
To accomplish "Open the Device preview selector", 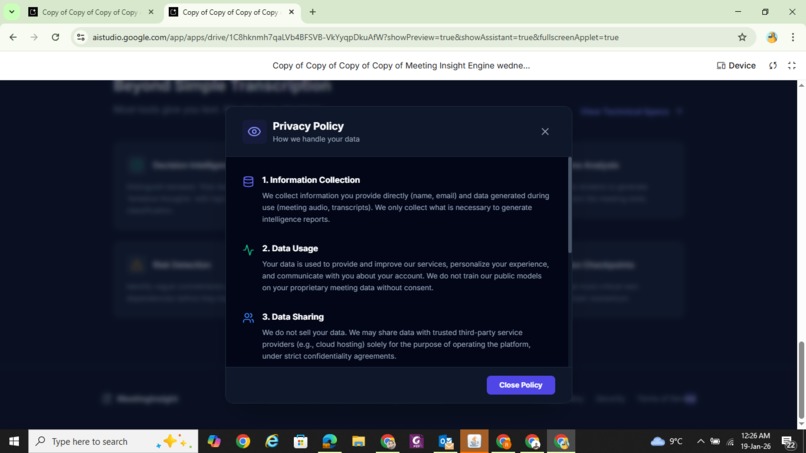I will pyautogui.click(x=736, y=65).
